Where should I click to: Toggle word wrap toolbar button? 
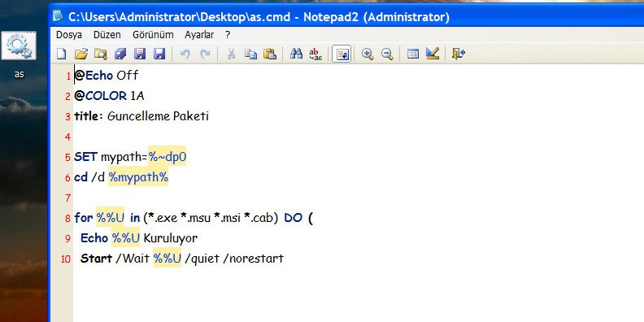tap(342, 54)
